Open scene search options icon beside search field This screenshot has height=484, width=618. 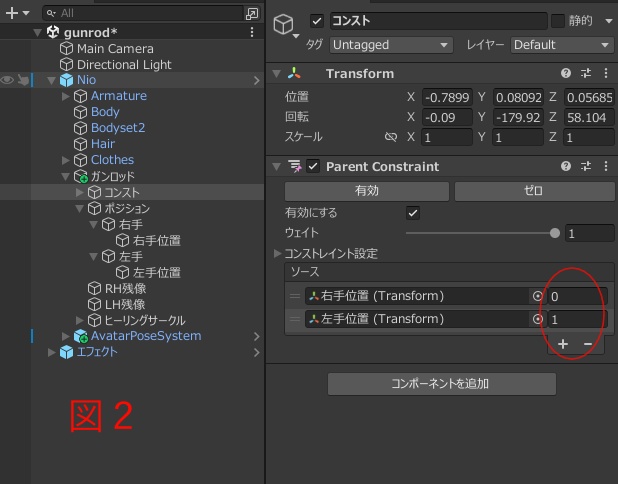pyautogui.click(x=252, y=13)
